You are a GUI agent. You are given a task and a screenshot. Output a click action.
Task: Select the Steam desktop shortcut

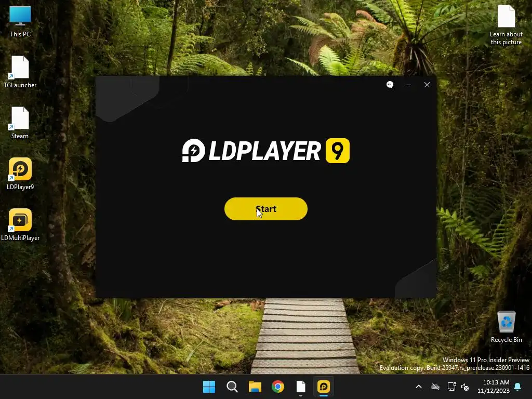click(20, 123)
